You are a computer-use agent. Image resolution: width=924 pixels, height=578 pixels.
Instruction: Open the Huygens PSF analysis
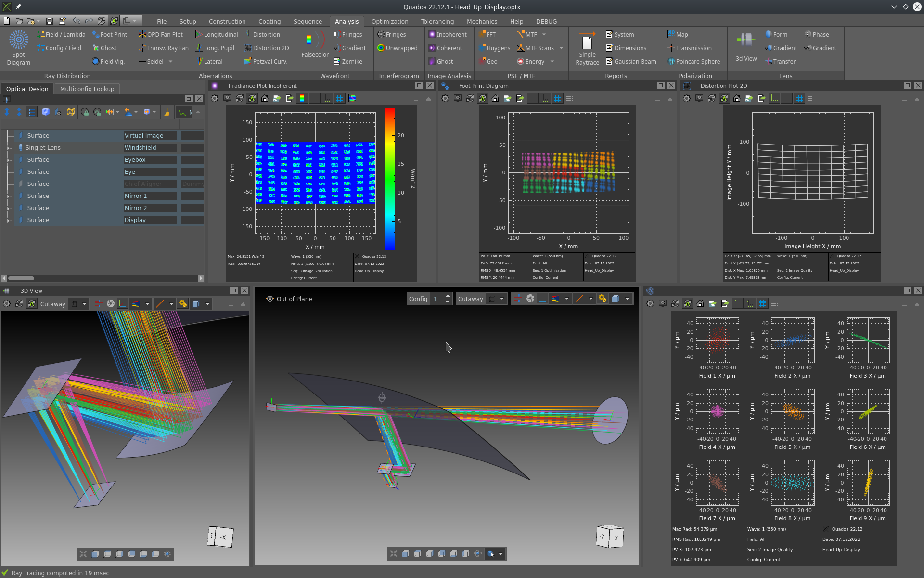pyautogui.click(x=494, y=48)
